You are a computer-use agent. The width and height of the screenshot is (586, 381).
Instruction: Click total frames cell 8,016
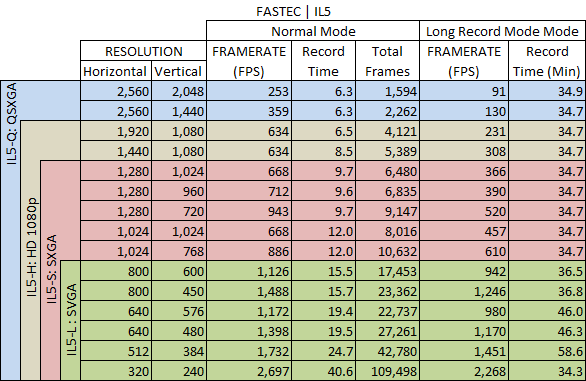[387, 231]
